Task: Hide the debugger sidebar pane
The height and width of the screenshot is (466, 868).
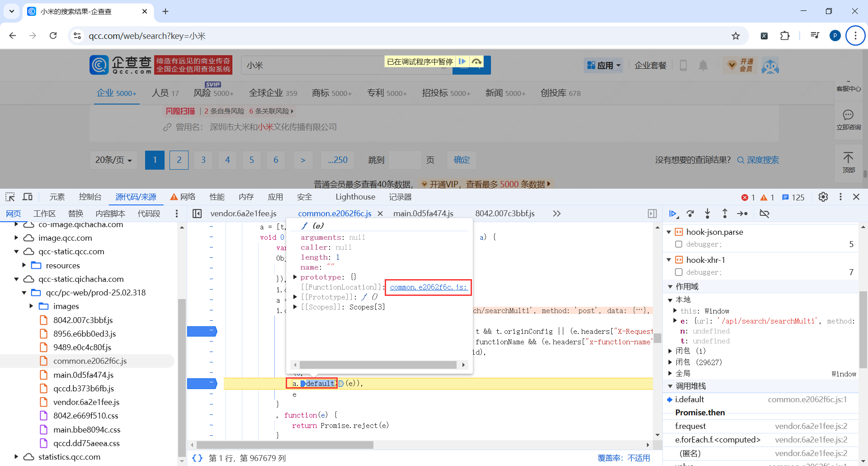Action: (x=652, y=214)
